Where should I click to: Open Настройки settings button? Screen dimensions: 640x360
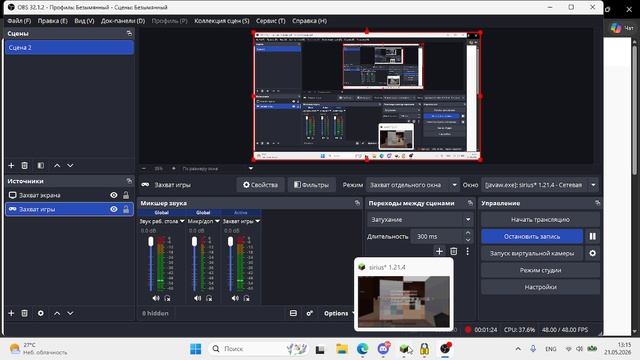coord(540,287)
